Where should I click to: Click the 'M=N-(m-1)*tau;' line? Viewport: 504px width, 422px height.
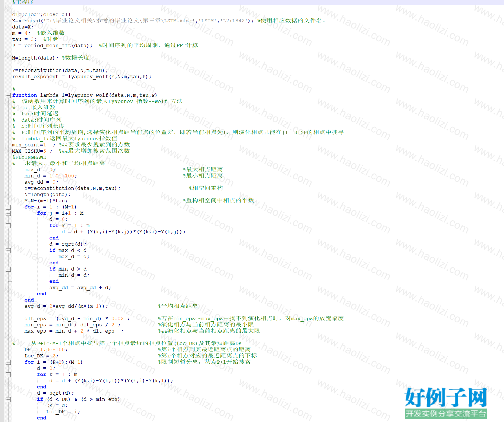46,201
